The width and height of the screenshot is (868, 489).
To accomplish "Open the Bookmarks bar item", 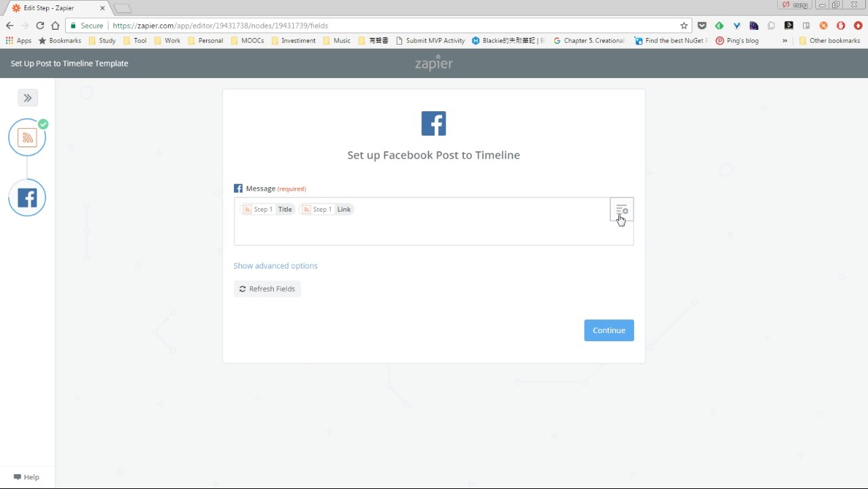I will click(x=60, y=41).
